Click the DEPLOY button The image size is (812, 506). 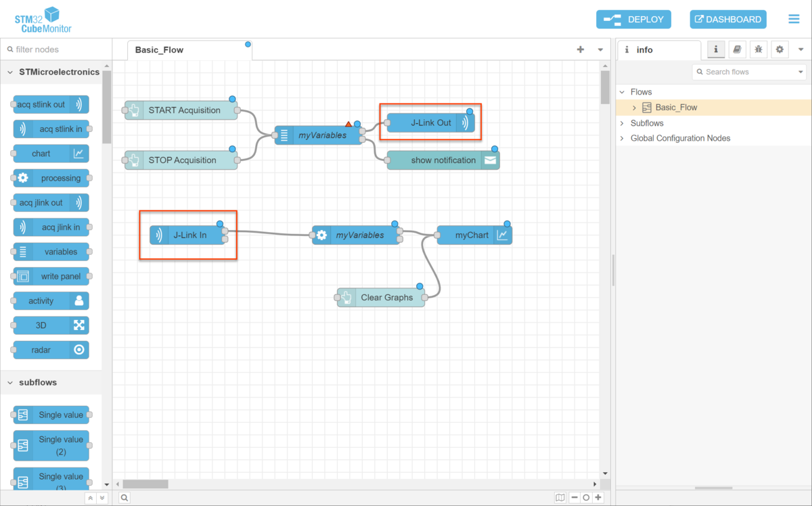(x=633, y=19)
